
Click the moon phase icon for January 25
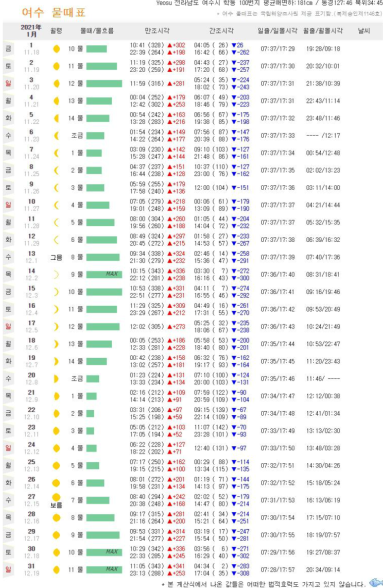coord(56,466)
